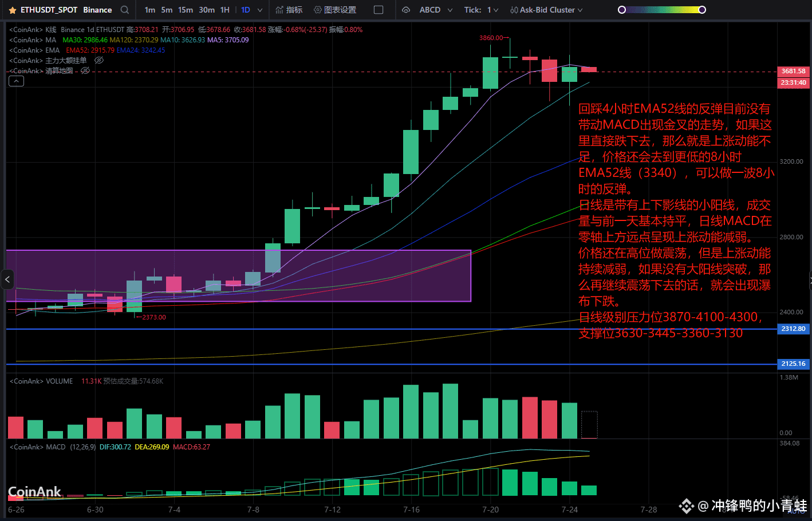The height and width of the screenshot is (521, 812).
Task: Click the MA10: 3626.93 value
Action: tap(183, 40)
